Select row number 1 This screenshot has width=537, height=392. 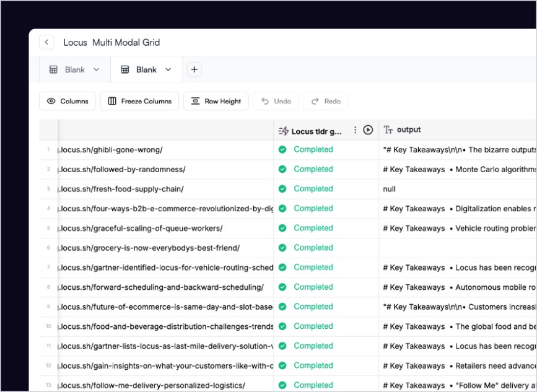tap(48, 150)
